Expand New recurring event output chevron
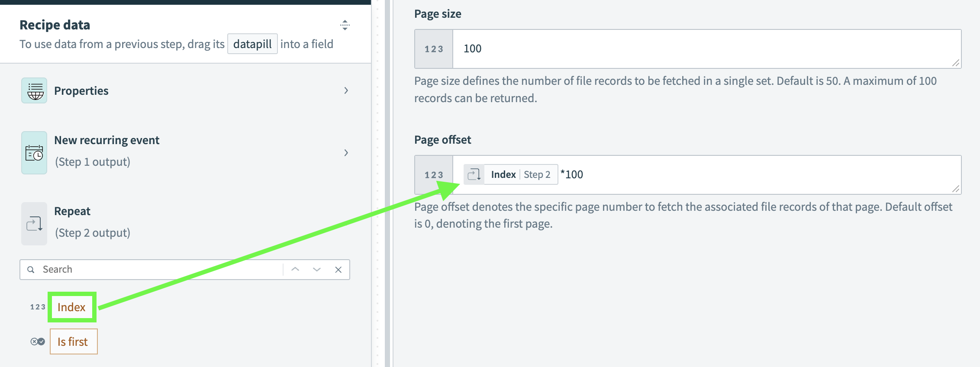Screen dimensions: 980x367 pyautogui.click(x=346, y=153)
